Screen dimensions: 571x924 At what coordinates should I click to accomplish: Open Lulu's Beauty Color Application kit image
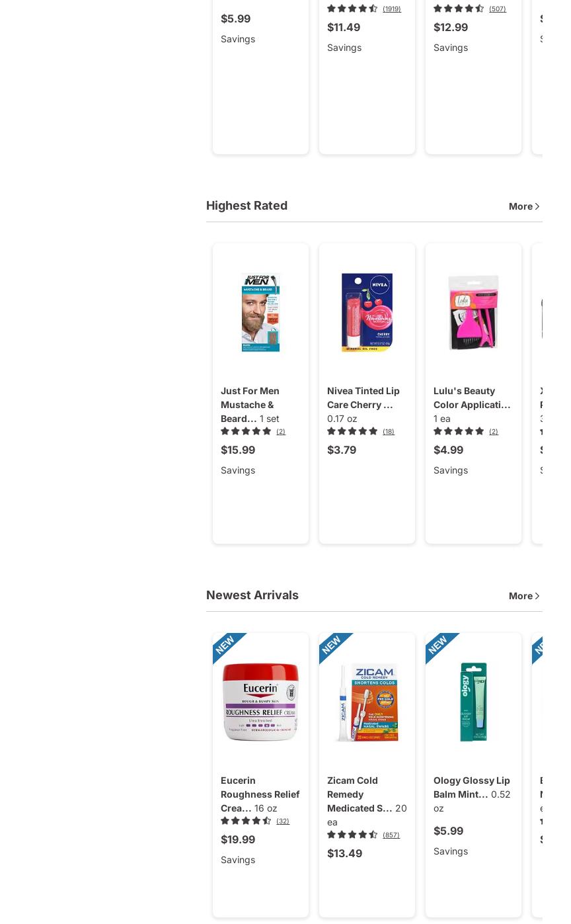pyautogui.click(x=473, y=312)
